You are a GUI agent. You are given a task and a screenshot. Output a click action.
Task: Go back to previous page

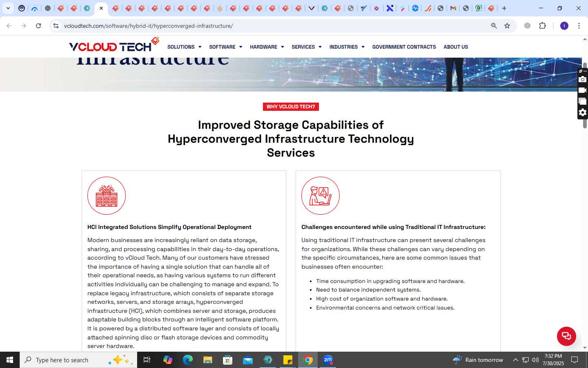click(x=9, y=26)
